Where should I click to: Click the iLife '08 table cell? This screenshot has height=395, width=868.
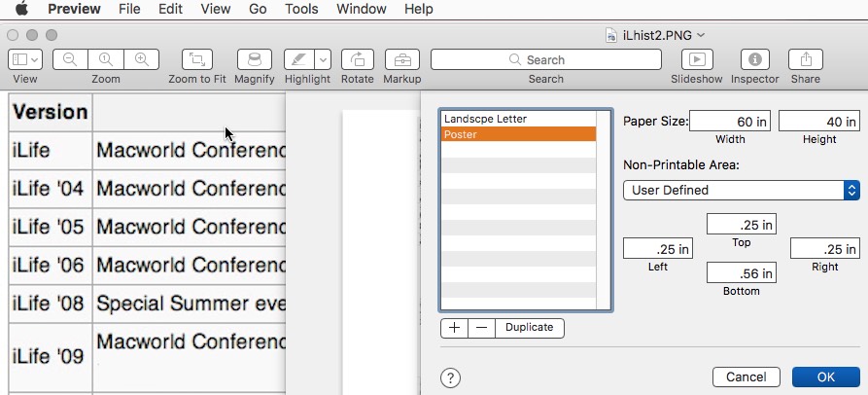click(x=50, y=304)
